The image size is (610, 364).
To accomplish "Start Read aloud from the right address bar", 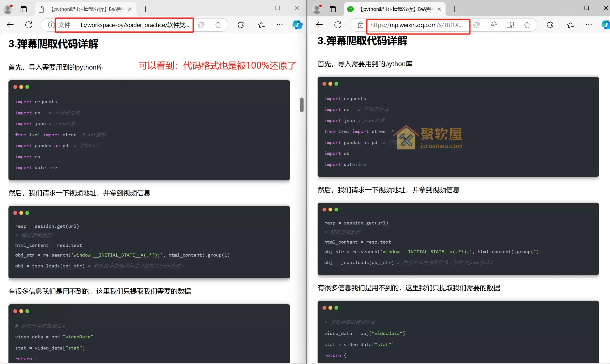I will [x=493, y=25].
